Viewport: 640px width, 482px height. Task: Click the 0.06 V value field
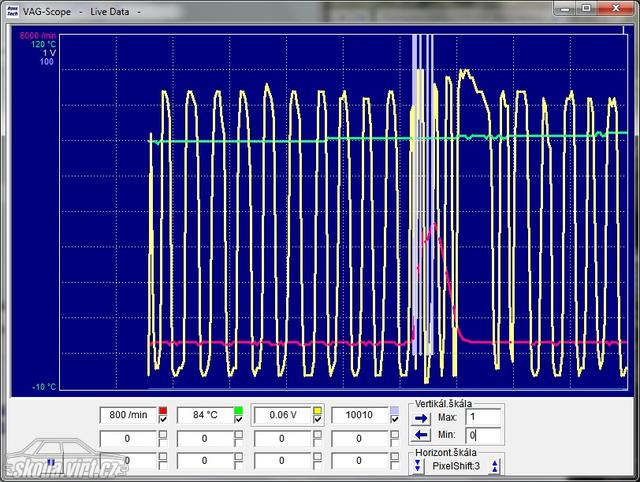283,415
